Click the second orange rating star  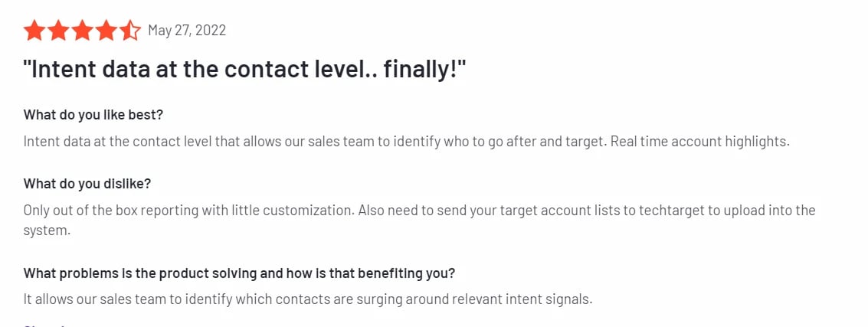coord(58,31)
